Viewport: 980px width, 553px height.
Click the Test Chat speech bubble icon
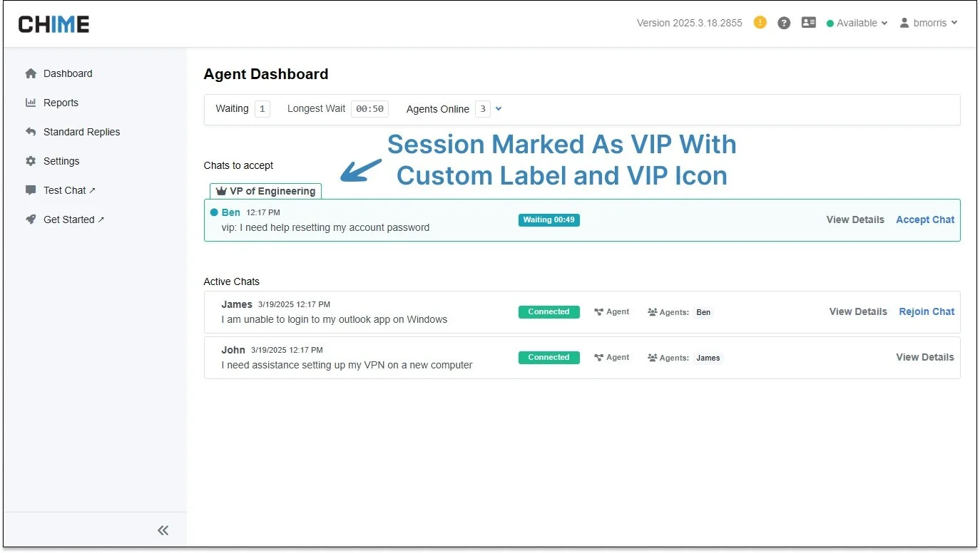(31, 190)
